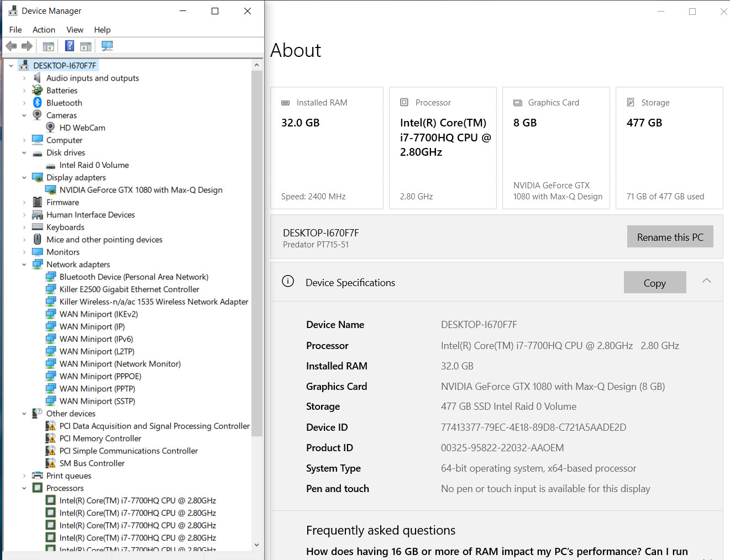The image size is (730, 560).
Task: Click the Keyboards category icon
Action: pyautogui.click(x=37, y=227)
